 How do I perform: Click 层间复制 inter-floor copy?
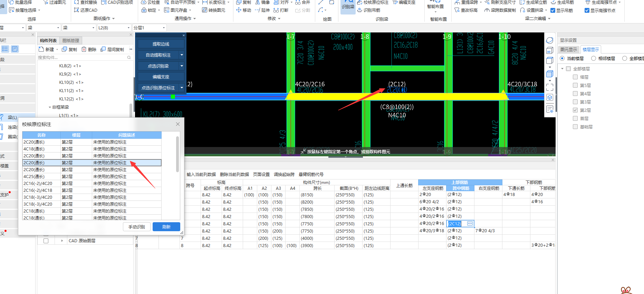tap(112, 49)
